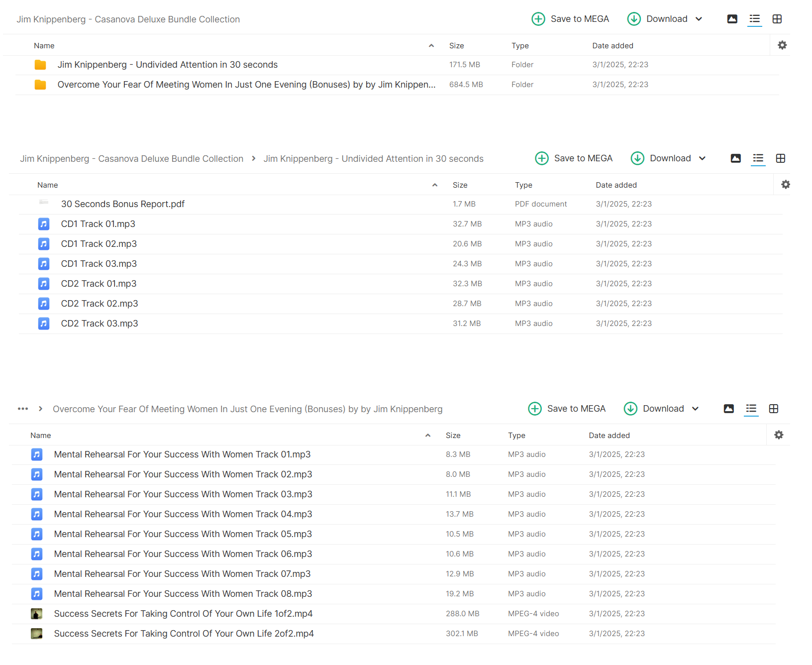Click audio icon of CD1 Track 01.mp3
Image resolution: width=812 pixels, height=665 pixels.
coord(44,224)
